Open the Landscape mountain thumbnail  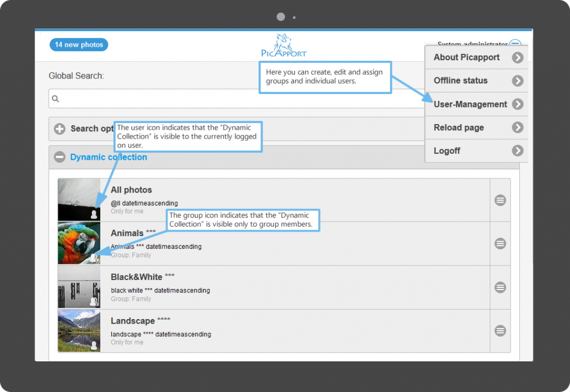point(78,331)
